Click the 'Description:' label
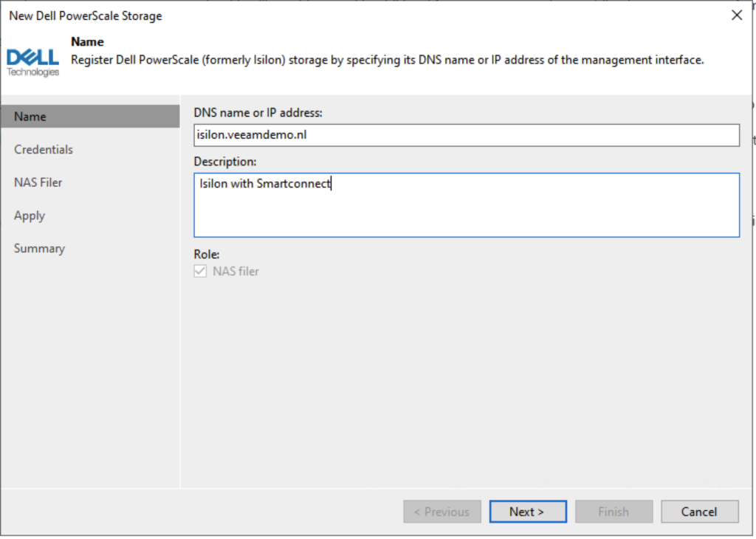The width and height of the screenshot is (756, 539). click(224, 161)
